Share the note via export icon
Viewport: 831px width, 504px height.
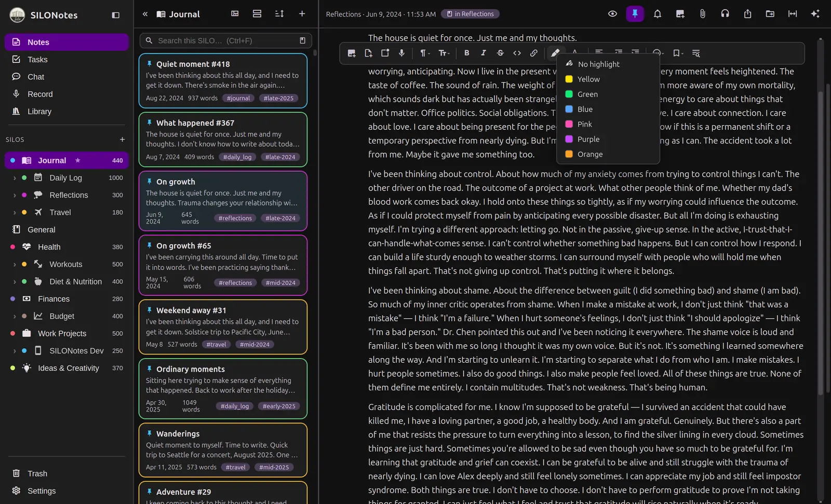point(747,14)
